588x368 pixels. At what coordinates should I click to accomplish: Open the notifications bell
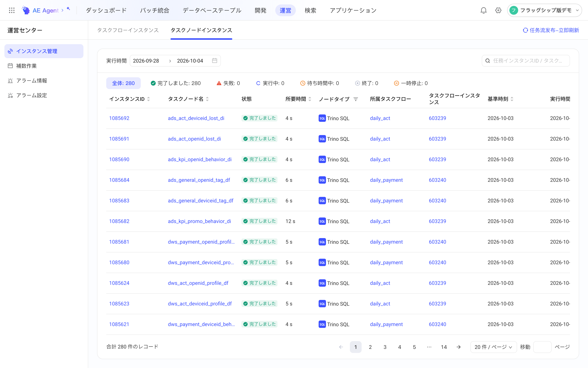click(x=483, y=10)
